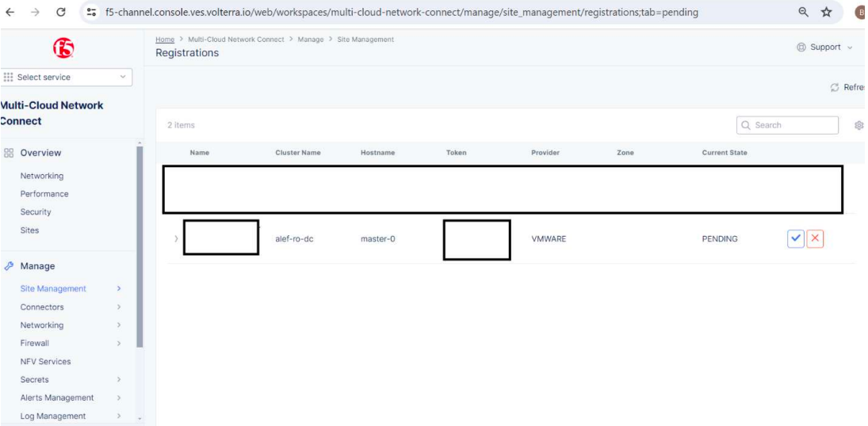Open the table settings gear icon

859,125
